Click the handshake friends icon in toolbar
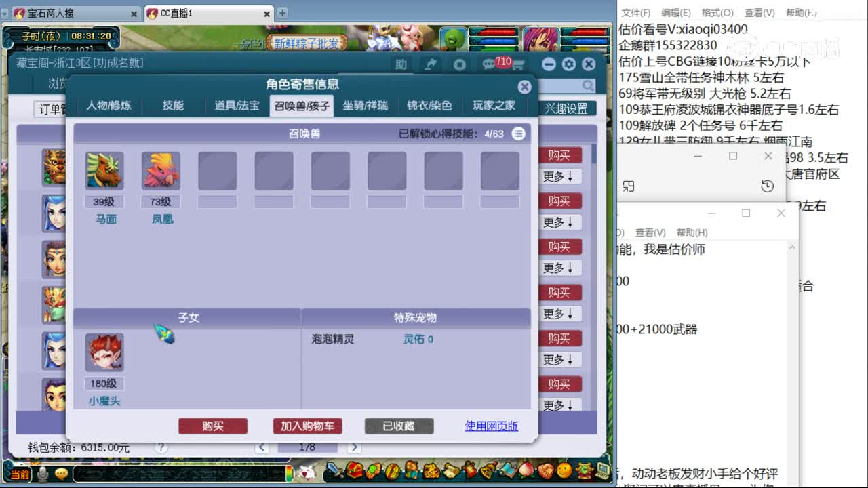This screenshot has width=868, height=488. [x=546, y=470]
